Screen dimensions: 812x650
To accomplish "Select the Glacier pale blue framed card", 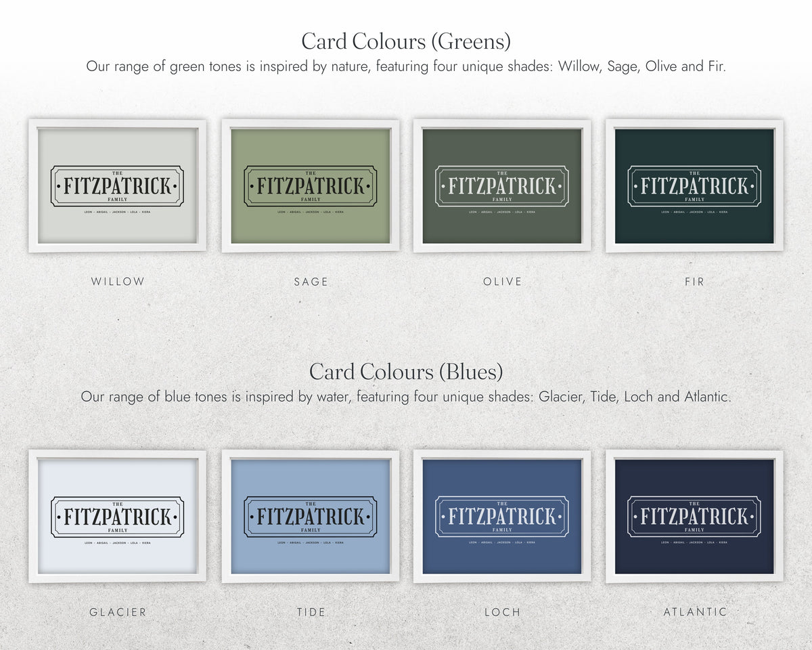I will pos(118,517).
